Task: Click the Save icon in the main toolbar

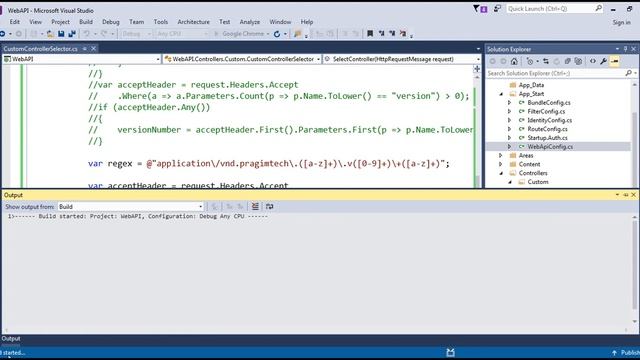Action: (61, 34)
